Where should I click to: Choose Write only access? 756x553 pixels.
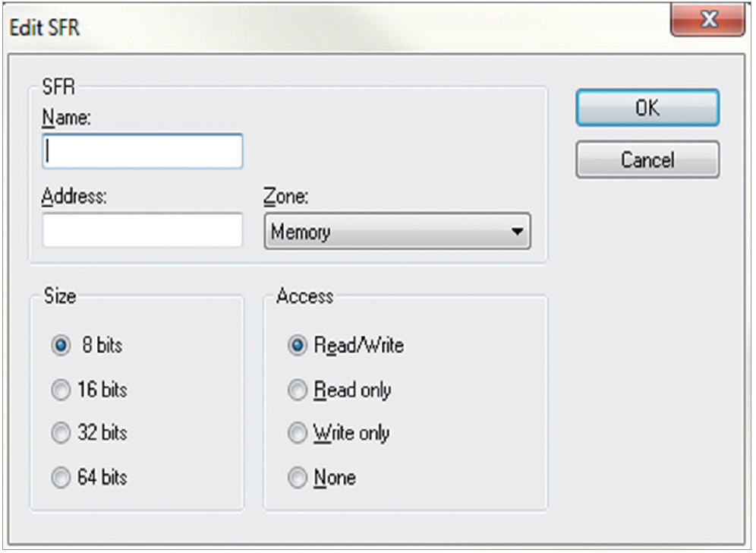(298, 434)
